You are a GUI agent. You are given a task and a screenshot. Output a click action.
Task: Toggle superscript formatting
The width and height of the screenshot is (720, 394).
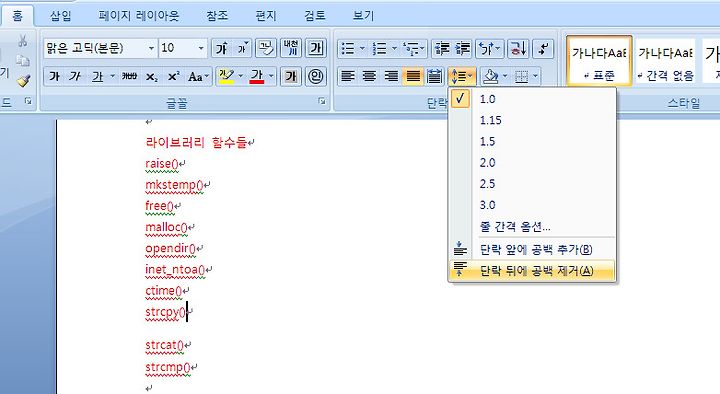[173, 76]
